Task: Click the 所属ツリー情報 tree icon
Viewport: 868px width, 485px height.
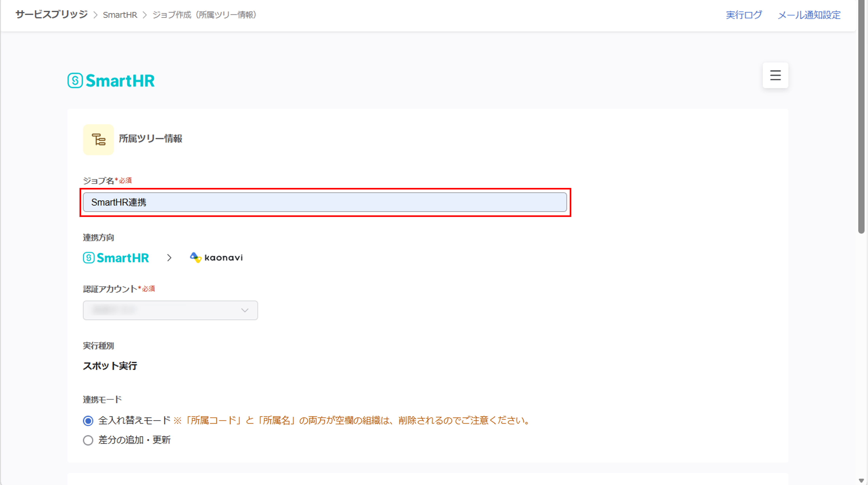Action: tap(98, 139)
